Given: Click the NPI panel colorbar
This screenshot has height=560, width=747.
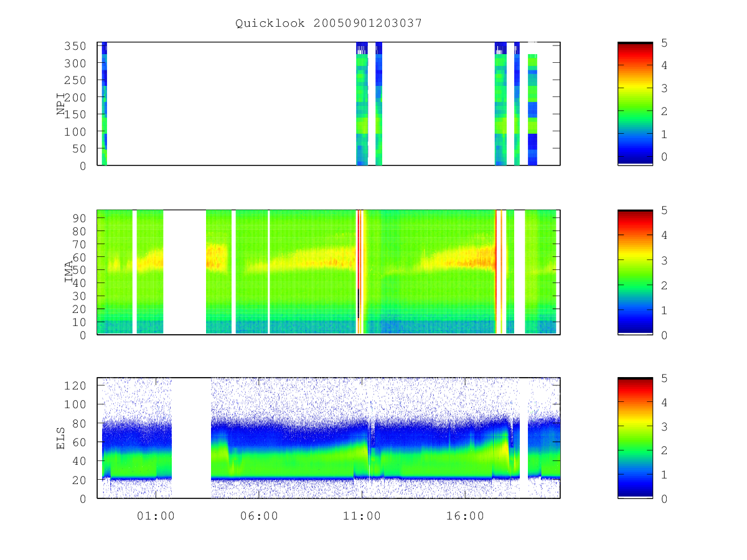Looking at the screenshot, I should pos(635,103).
